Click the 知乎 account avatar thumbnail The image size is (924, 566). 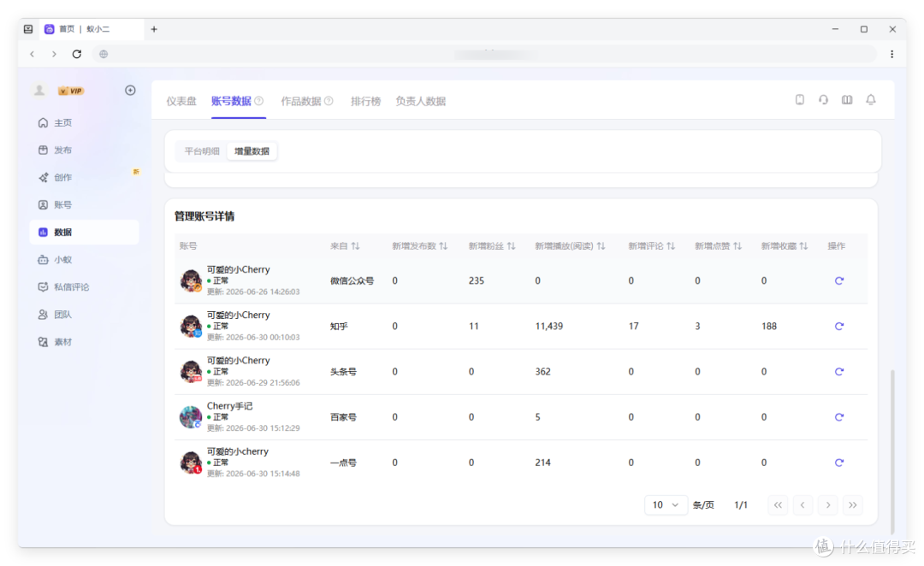(x=190, y=326)
